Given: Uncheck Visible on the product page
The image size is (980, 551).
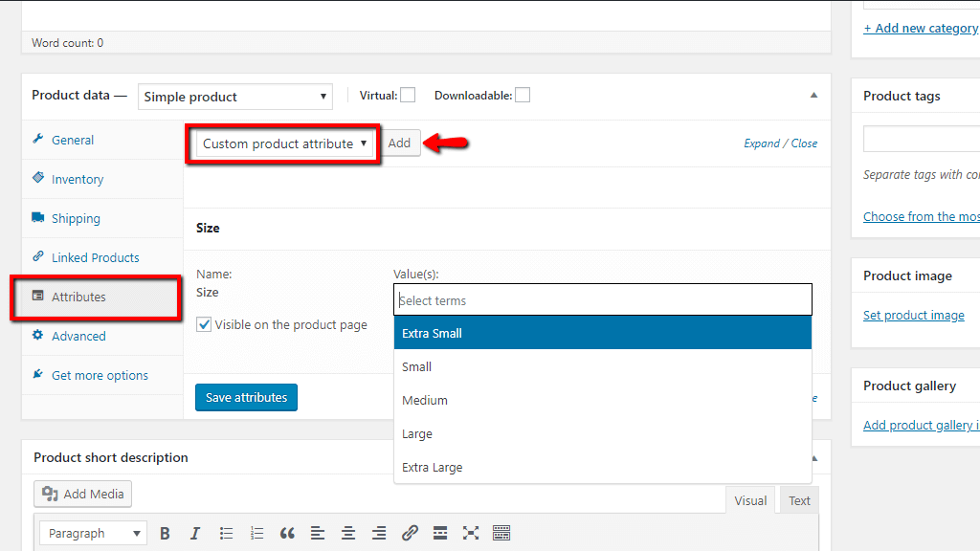Looking at the screenshot, I should tap(204, 324).
